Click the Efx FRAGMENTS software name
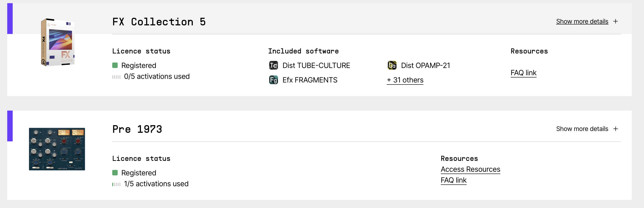The image size is (644, 208). (x=310, y=80)
